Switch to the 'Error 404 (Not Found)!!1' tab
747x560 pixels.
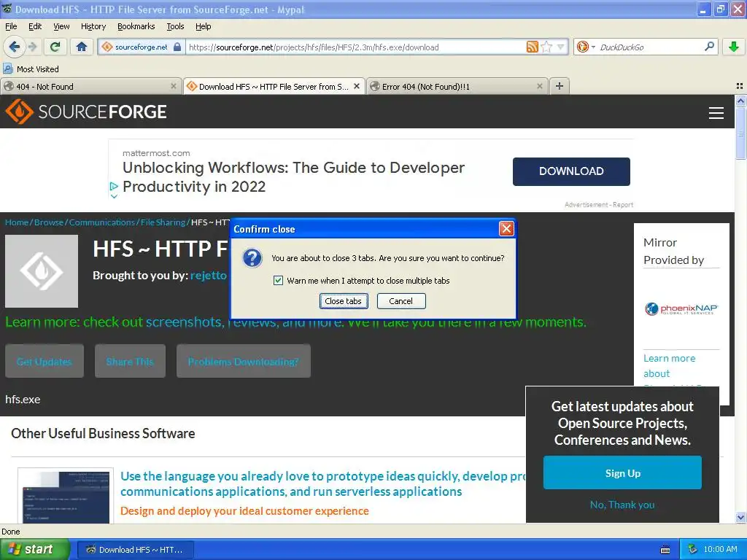(457, 86)
